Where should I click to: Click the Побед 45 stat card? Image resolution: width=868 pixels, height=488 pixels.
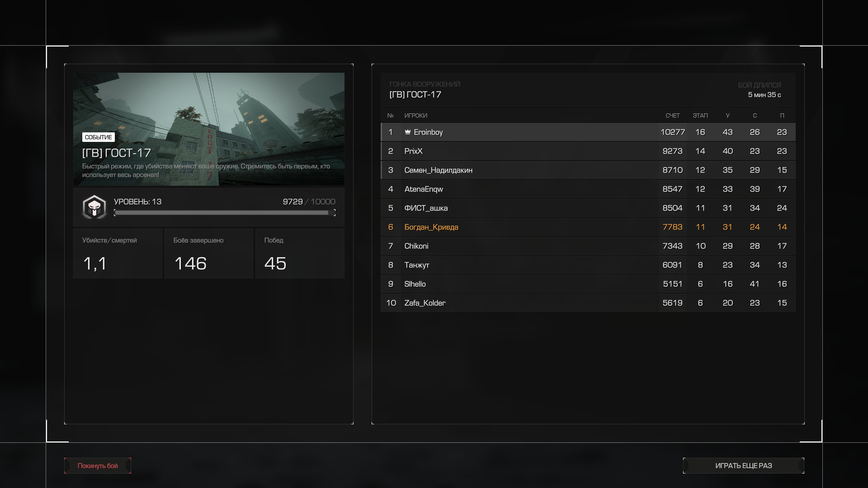tap(300, 253)
